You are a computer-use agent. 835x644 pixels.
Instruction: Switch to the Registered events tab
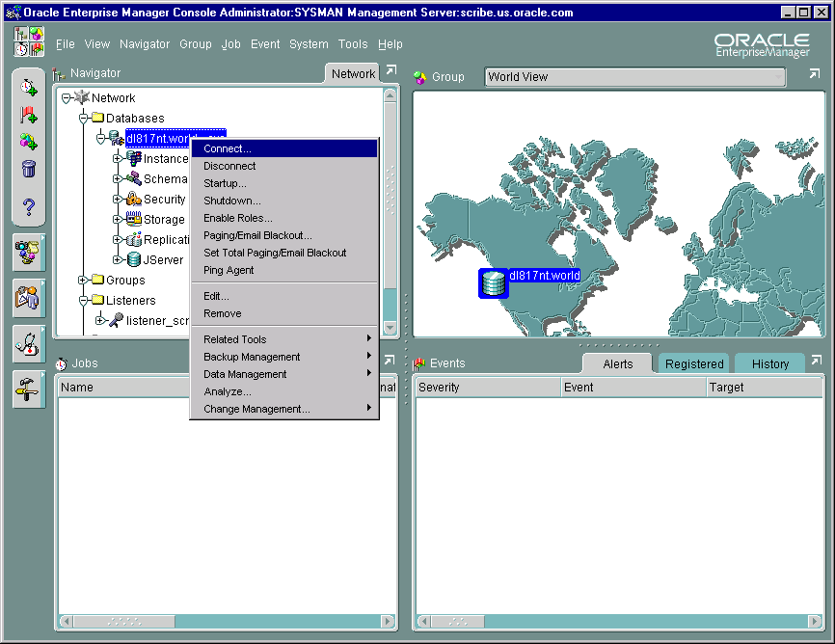click(x=694, y=363)
